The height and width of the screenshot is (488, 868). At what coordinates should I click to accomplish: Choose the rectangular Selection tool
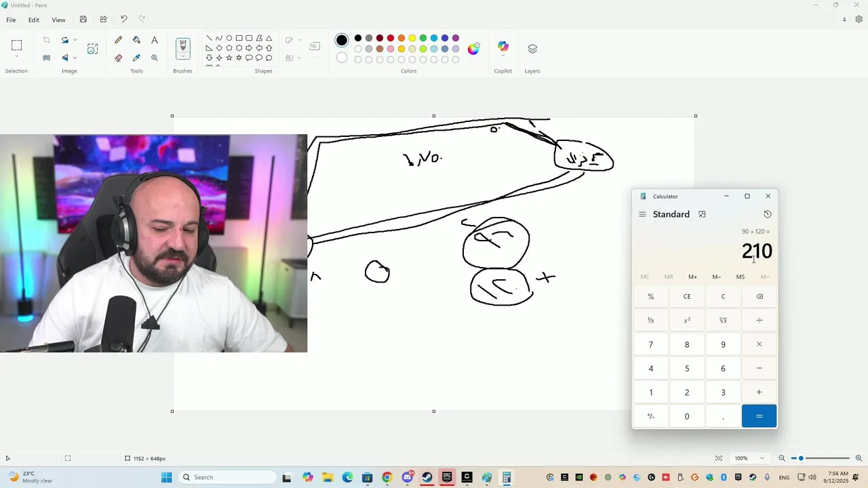coord(17,45)
